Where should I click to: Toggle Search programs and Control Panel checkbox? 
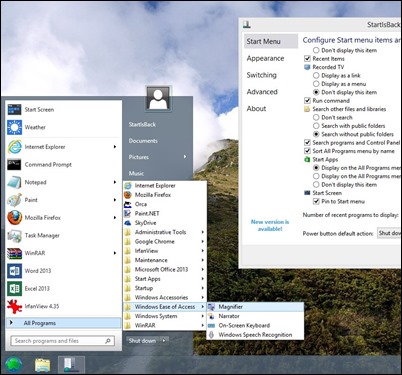(307, 143)
